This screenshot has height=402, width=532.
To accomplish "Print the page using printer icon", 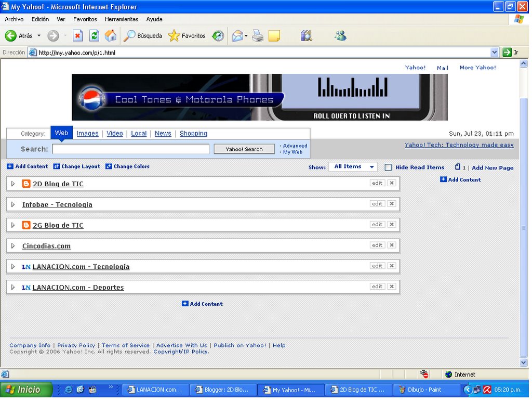I will (258, 36).
